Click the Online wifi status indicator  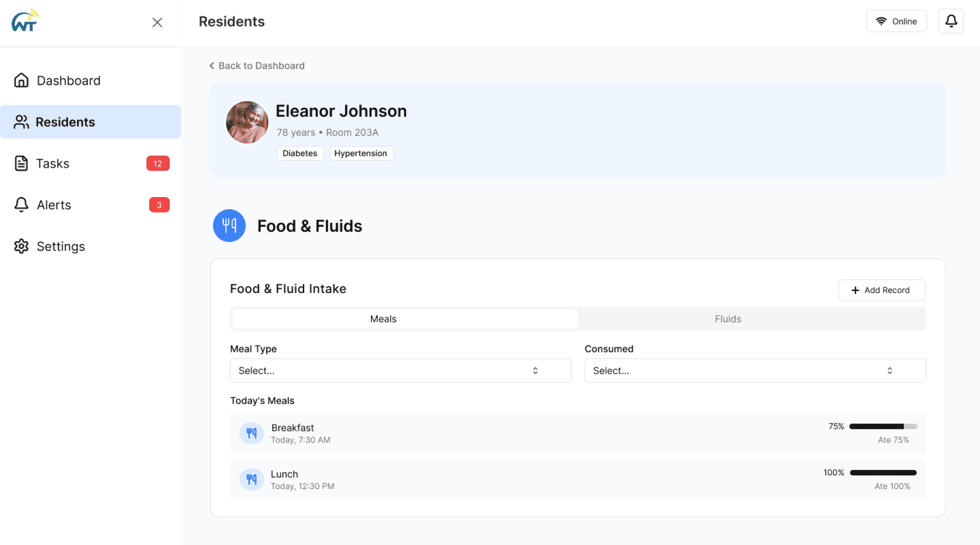[896, 21]
